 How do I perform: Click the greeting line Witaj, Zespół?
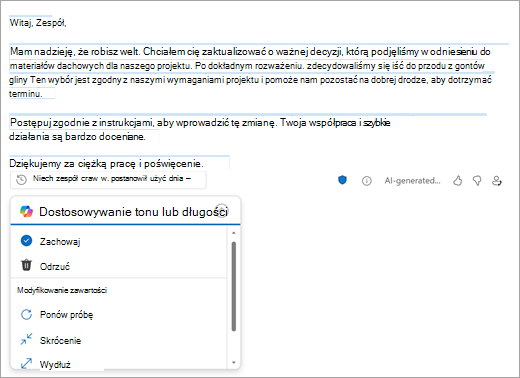point(38,23)
